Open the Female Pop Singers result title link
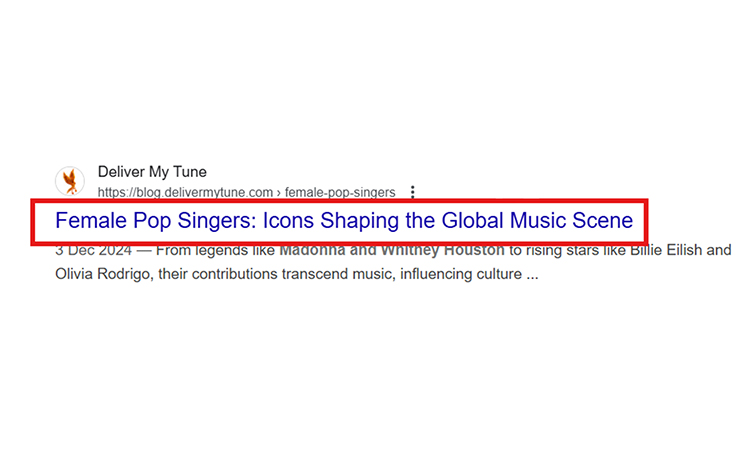Viewport: 750px width, 450px height. pos(344,220)
